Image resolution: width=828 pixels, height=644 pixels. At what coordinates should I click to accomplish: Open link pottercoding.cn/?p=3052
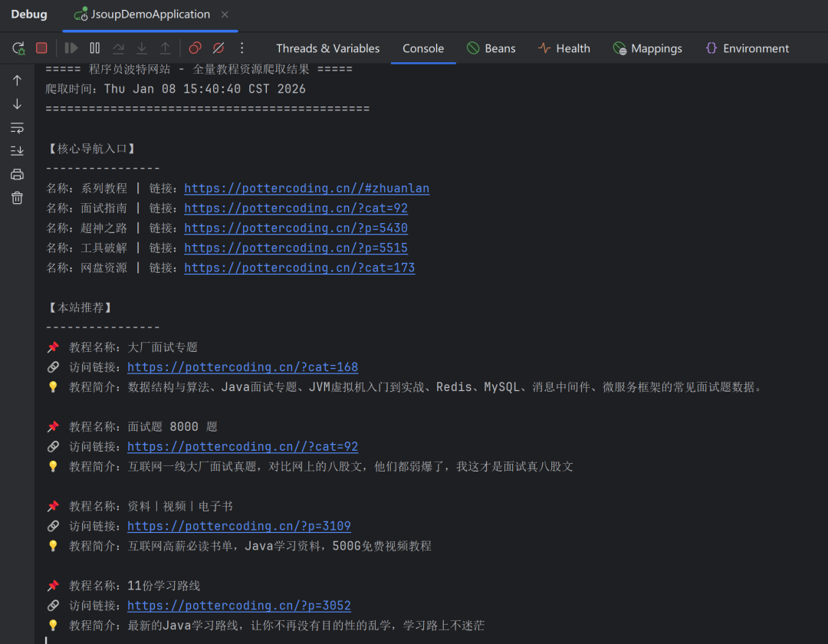[x=238, y=606]
